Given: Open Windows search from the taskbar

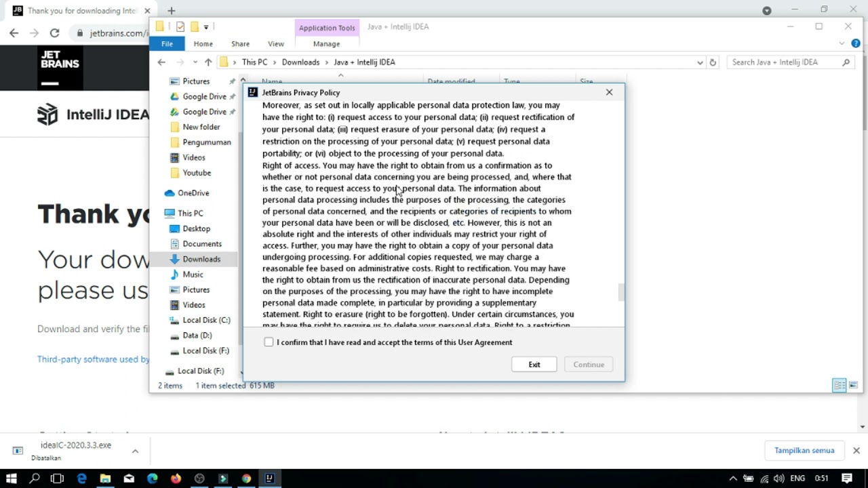Looking at the screenshot, I should (x=35, y=479).
